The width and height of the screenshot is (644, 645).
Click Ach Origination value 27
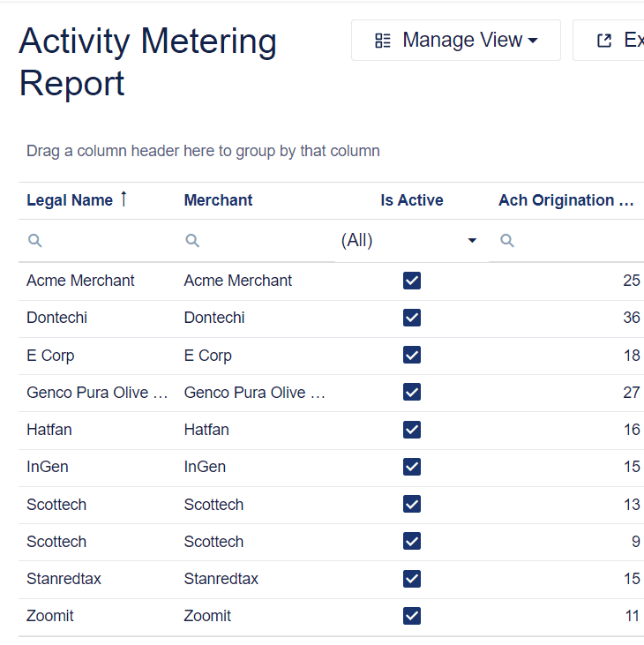[x=632, y=393]
